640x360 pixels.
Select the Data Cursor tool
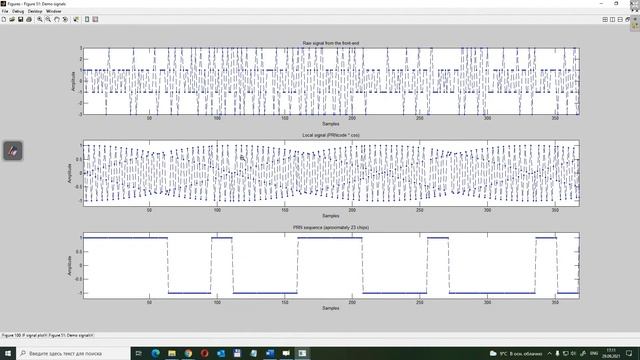[x=76, y=20]
